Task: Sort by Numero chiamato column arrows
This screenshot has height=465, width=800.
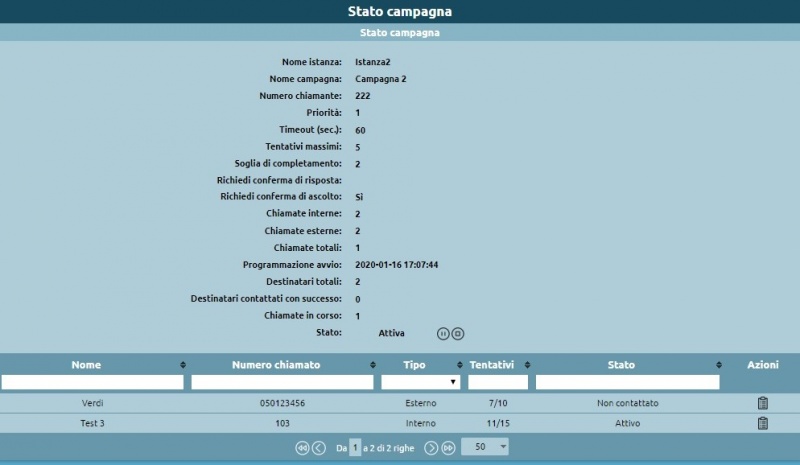Action: [373, 365]
